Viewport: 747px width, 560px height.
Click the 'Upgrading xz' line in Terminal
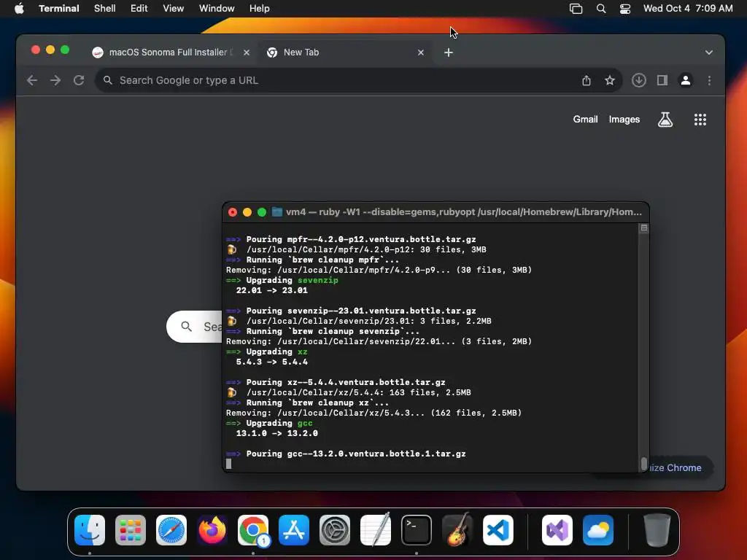point(267,352)
